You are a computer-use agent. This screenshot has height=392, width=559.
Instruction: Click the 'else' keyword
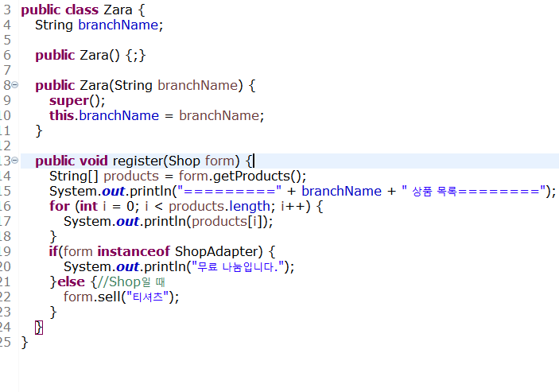coord(71,282)
